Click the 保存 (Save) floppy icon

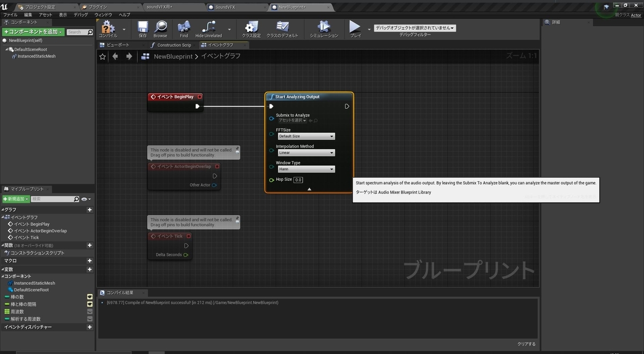tap(143, 28)
